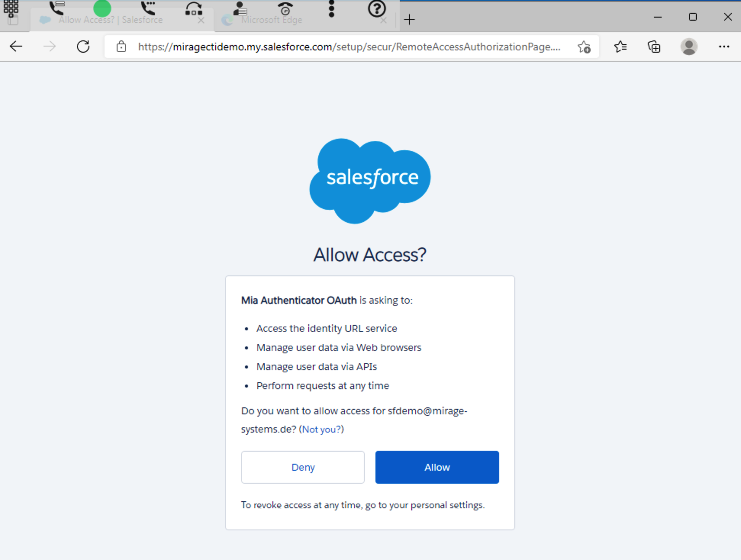Go back to previous page
The height and width of the screenshot is (560, 741).
tap(16, 47)
